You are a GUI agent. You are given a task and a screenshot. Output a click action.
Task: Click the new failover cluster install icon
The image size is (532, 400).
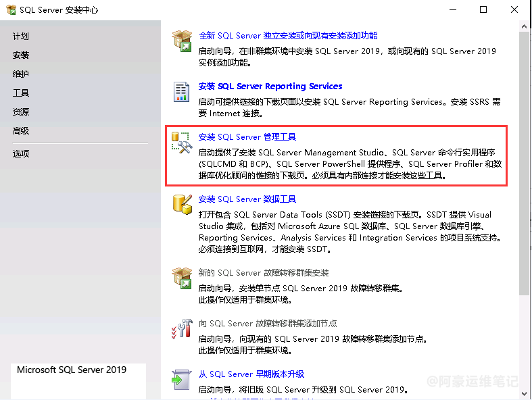pos(182,278)
